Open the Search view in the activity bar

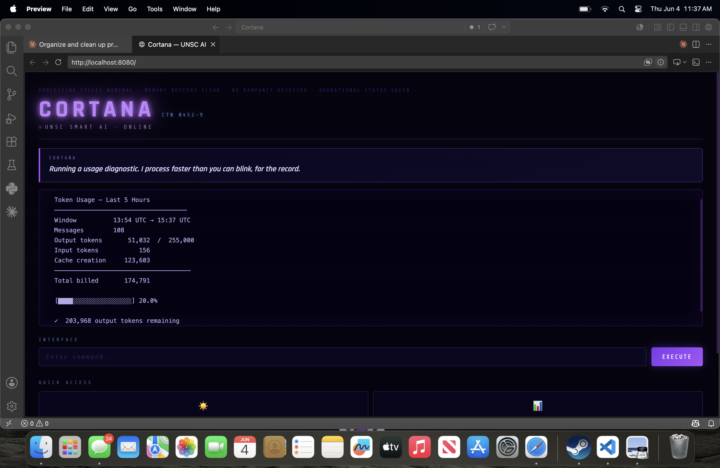[x=11, y=71]
